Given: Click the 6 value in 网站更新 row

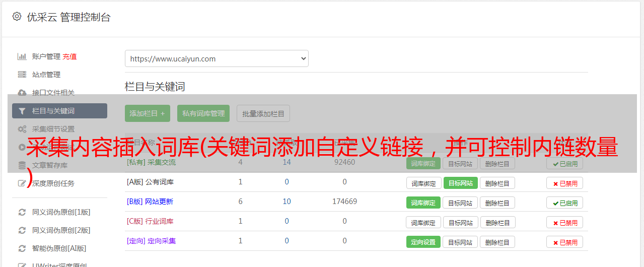Looking at the screenshot, I should 241,202.
